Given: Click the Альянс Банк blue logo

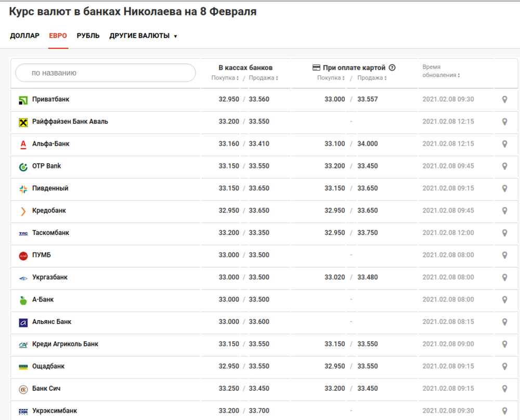Looking at the screenshot, I should coord(23,323).
